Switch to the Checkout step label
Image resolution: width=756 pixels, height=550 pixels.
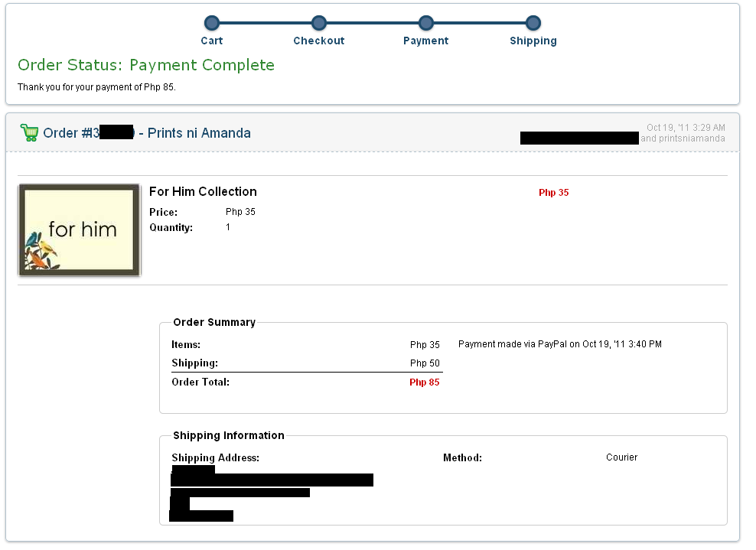318,41
